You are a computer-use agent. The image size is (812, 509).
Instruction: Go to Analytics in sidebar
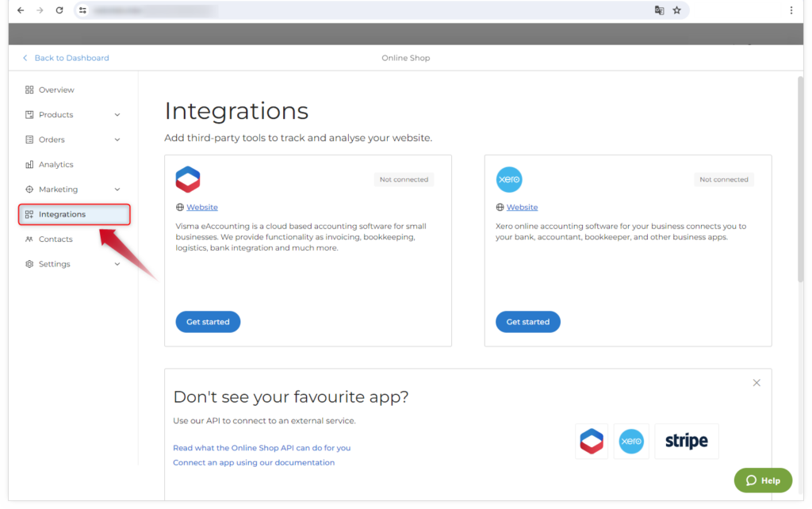56,165
